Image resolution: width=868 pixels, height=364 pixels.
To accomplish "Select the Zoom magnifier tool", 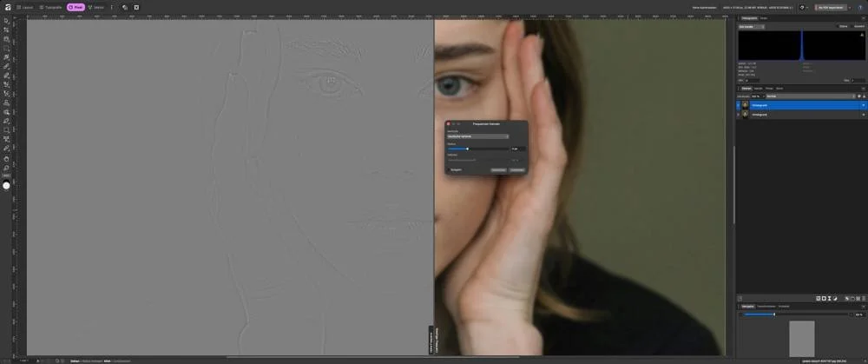I will pos(7,168).
